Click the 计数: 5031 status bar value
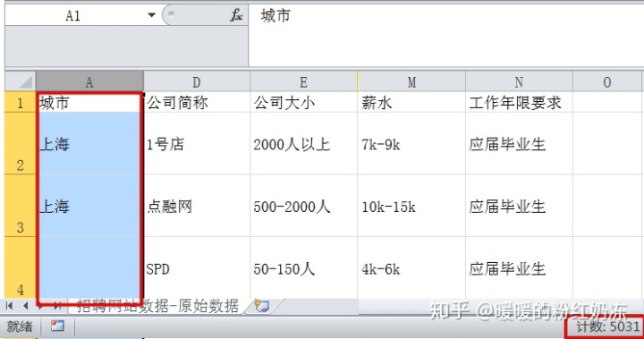The image size is (644, 339). pyautogui.click(x=608, y=327)
